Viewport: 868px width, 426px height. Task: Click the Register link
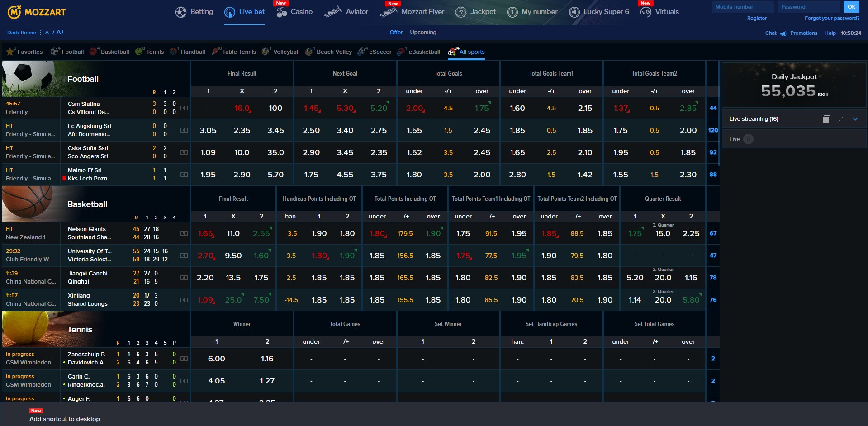click(x=756, y=18)
